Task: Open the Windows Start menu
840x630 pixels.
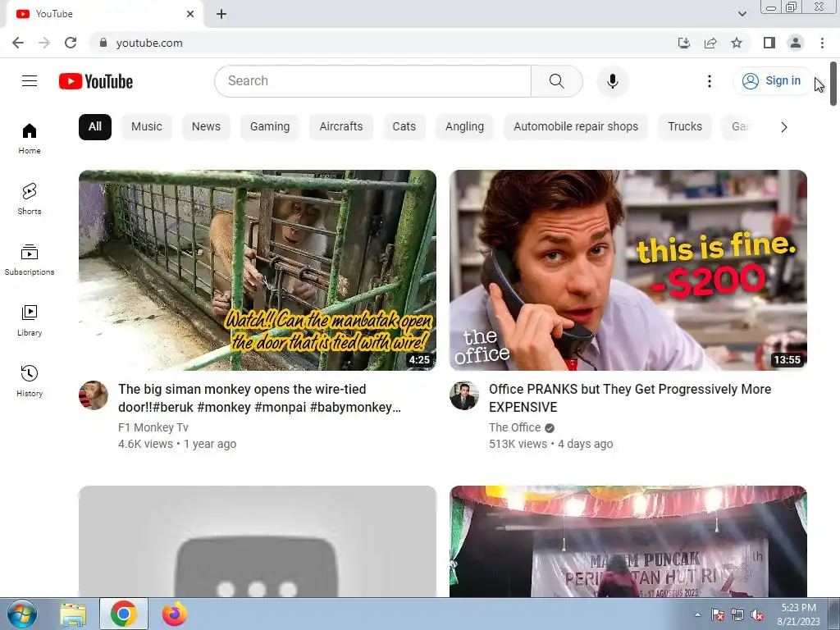Action: click(21, 614)
